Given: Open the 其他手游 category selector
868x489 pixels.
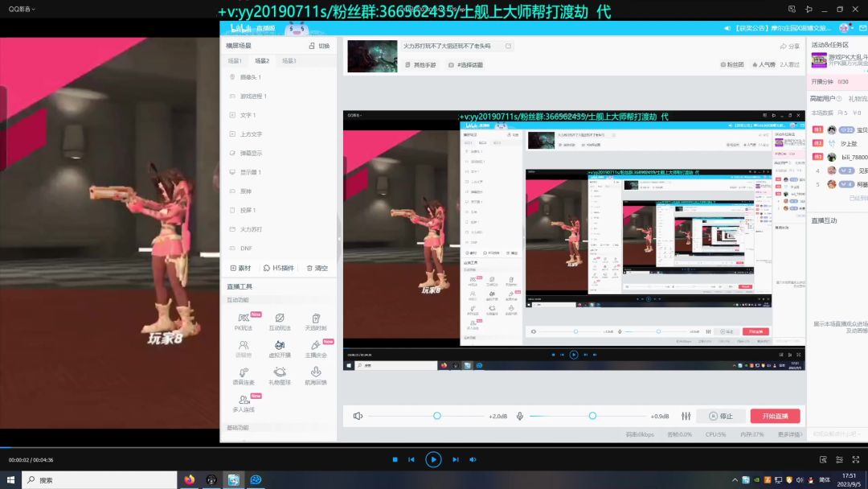Looking at the screenshot, I should coord(420,65).
